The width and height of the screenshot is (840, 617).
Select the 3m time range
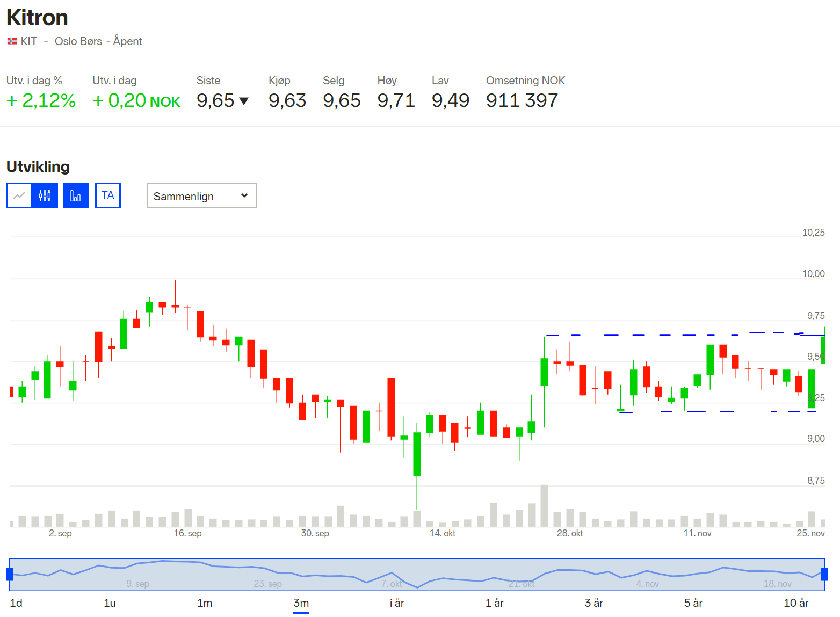(301, 603)
